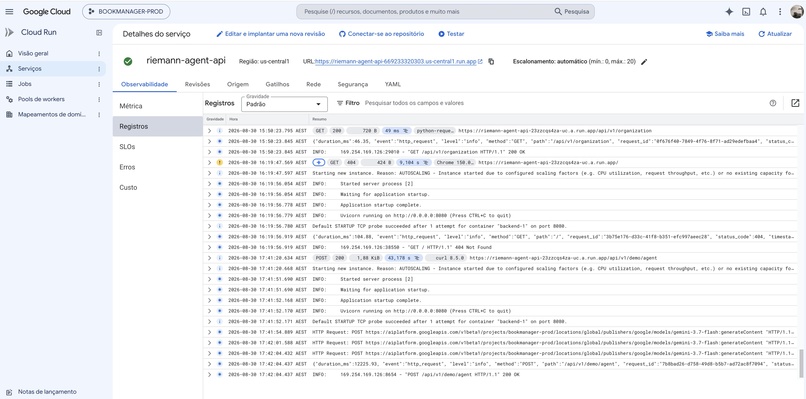Expand related entries plus icon on 404 row
The image size is (806, 399).
click(319, 162)
